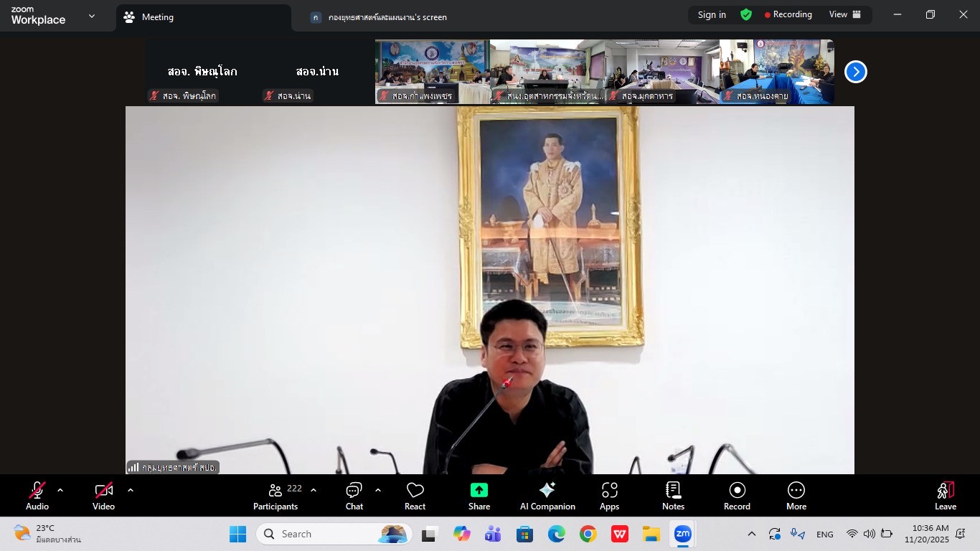Expand video options arrow next to Video
Screen dimensions: 980x551
[x=131, y=490]
